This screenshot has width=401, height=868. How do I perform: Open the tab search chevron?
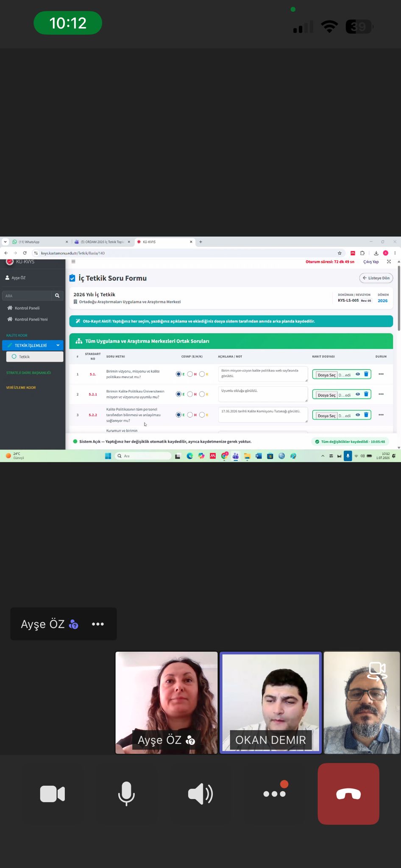tap(5, 242)
